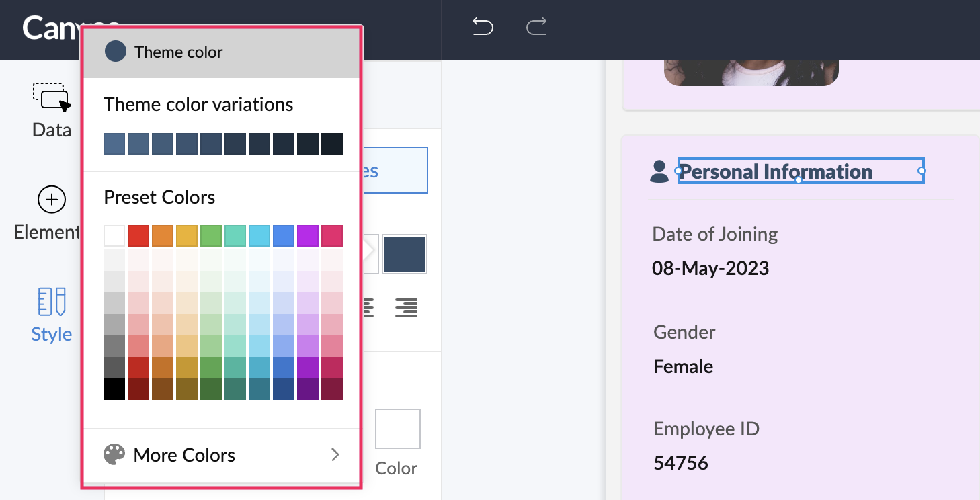Open the Elements panel with the plus icon
Image resolution: width=980 pixels, height=500 pixels.
pos(48,214)
